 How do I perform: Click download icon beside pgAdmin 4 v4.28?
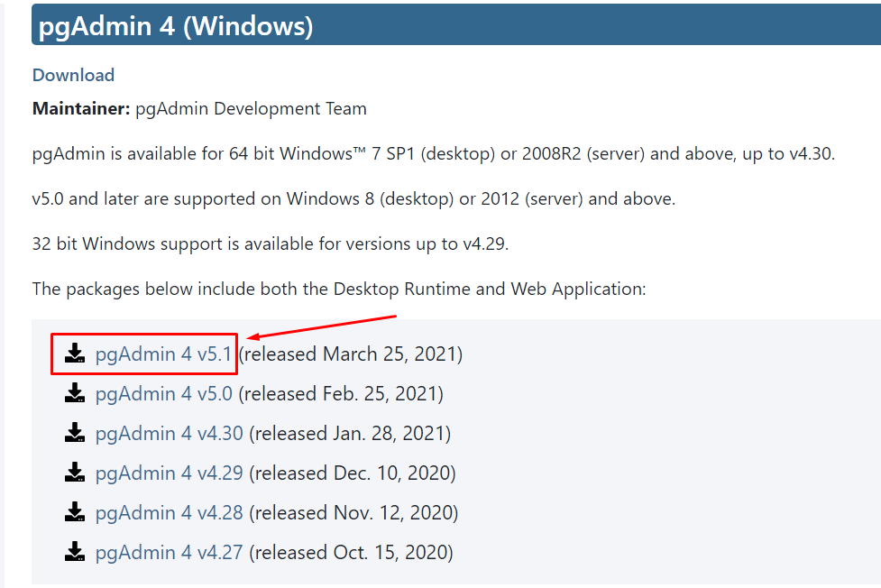point(75,512)
